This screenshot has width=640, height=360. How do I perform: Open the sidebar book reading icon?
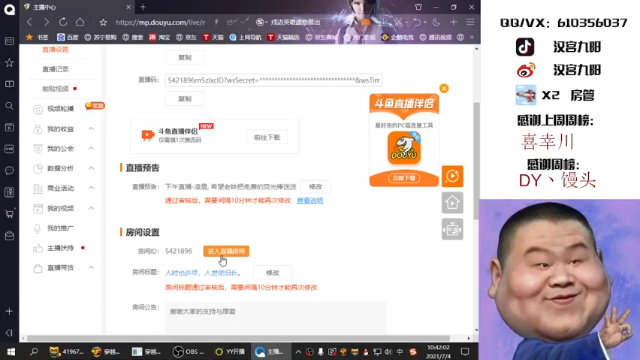tap(9, 84)
